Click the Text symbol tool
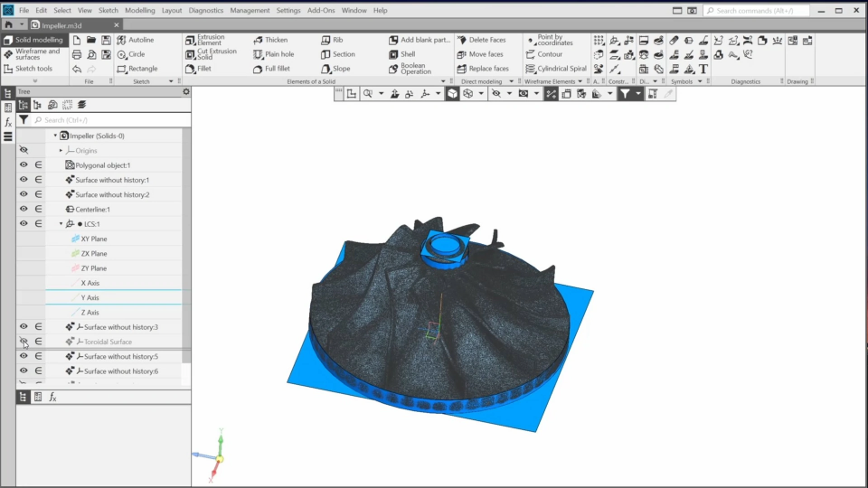The image size is (868, 488). click(x=703, y=69)
